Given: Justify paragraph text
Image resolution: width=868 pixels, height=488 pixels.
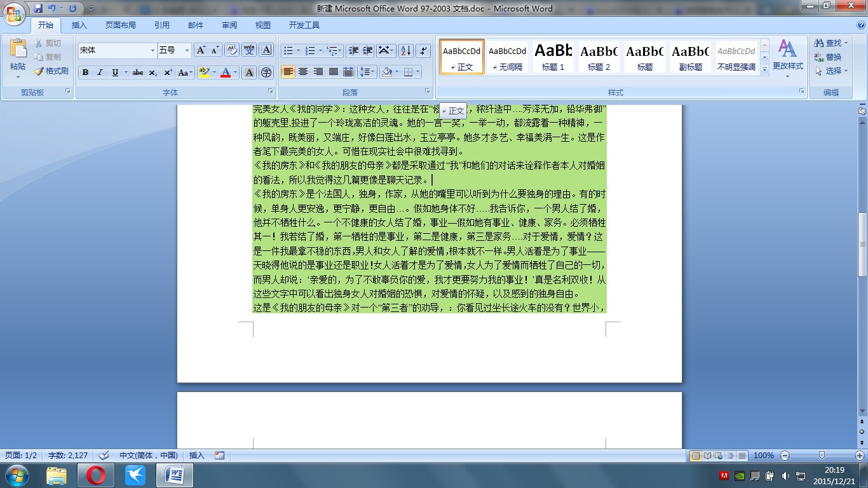Looking at the screenshot, I should (x=333, y=72).
